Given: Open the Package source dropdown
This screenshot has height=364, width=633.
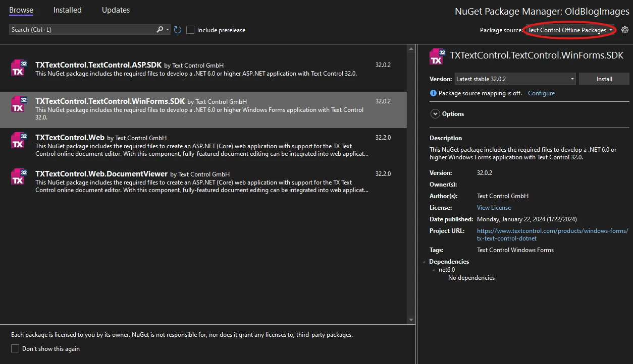Looking at the screenshot, I should click(570, 30).
